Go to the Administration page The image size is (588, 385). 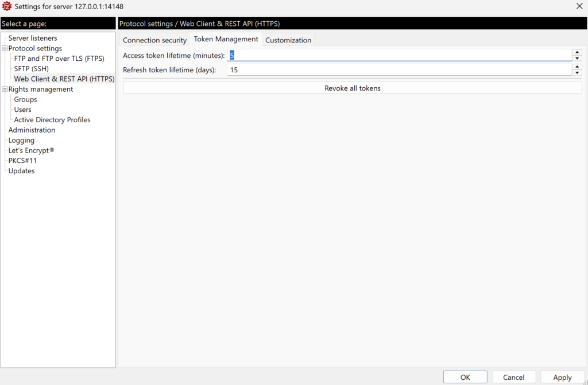[x=32, y=130]
